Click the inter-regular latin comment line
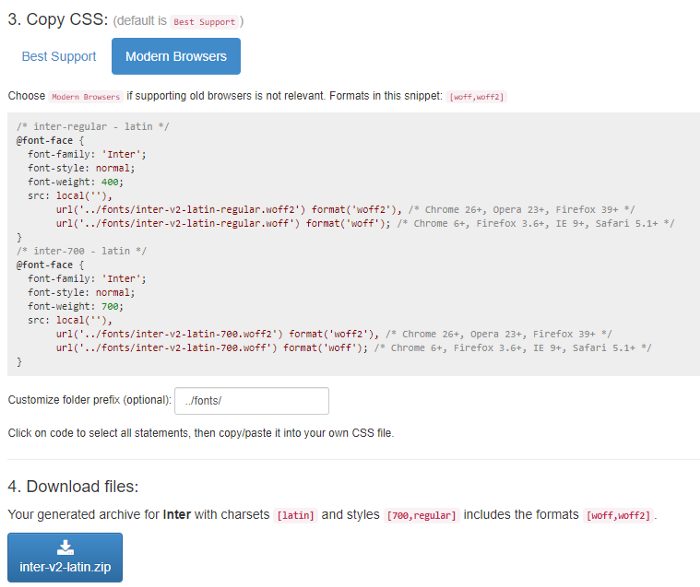 [93, 126]
